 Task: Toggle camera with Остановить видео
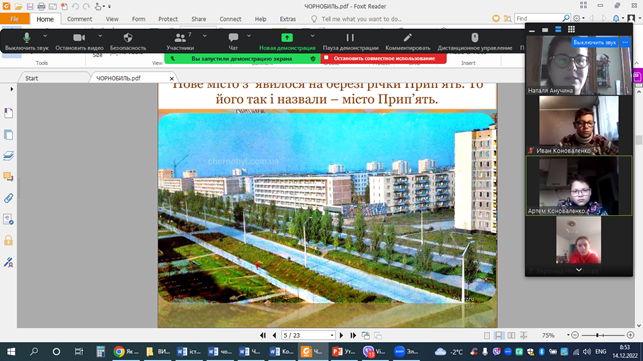click(79, 41)
